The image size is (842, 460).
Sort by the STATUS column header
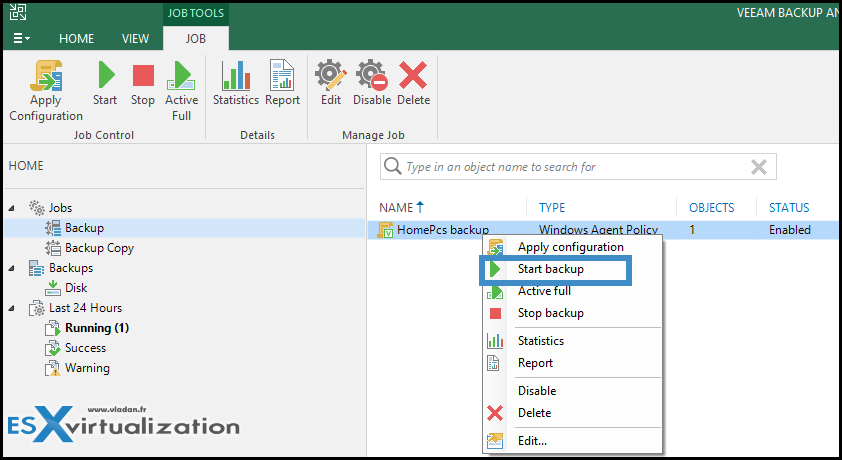coord(789,208)
